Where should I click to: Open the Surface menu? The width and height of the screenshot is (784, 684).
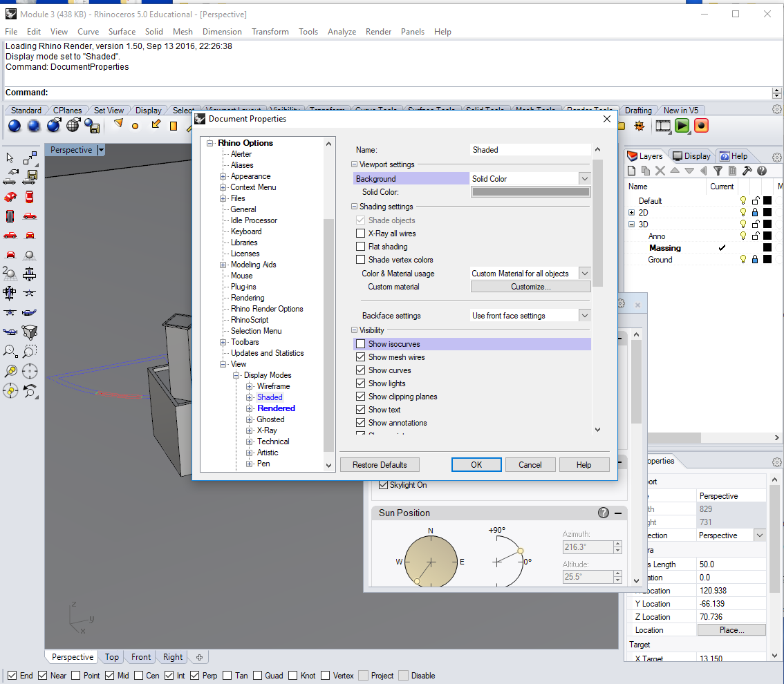[122, 32]
